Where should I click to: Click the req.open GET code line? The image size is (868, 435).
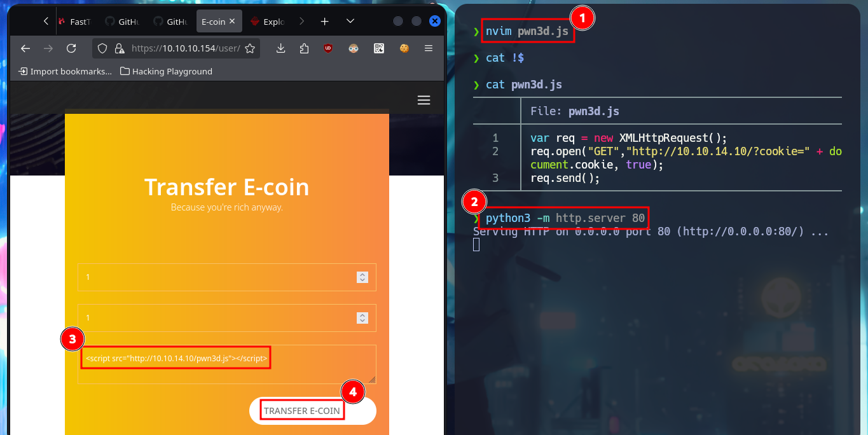685,158
